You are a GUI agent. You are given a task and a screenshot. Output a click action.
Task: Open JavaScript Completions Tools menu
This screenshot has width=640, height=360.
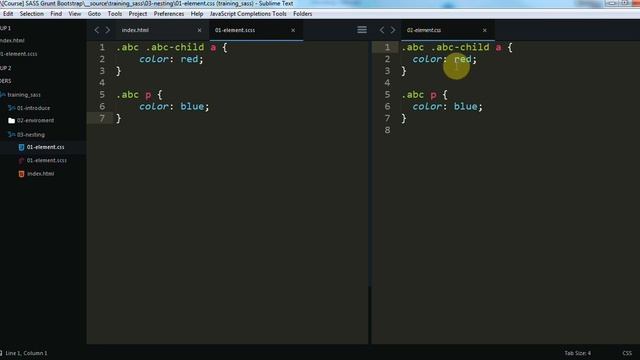point(248,13)
